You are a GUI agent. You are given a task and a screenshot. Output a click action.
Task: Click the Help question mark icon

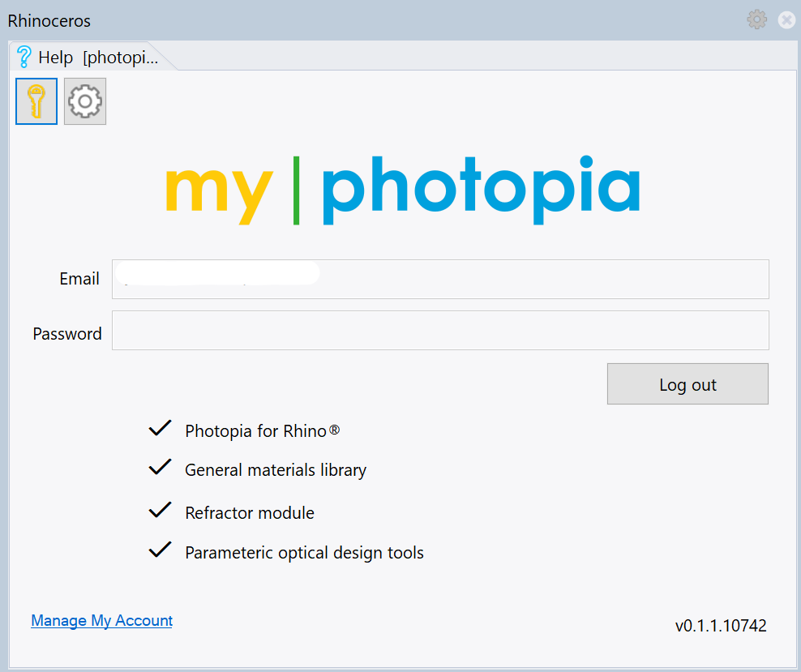click(x=24, y=57)
